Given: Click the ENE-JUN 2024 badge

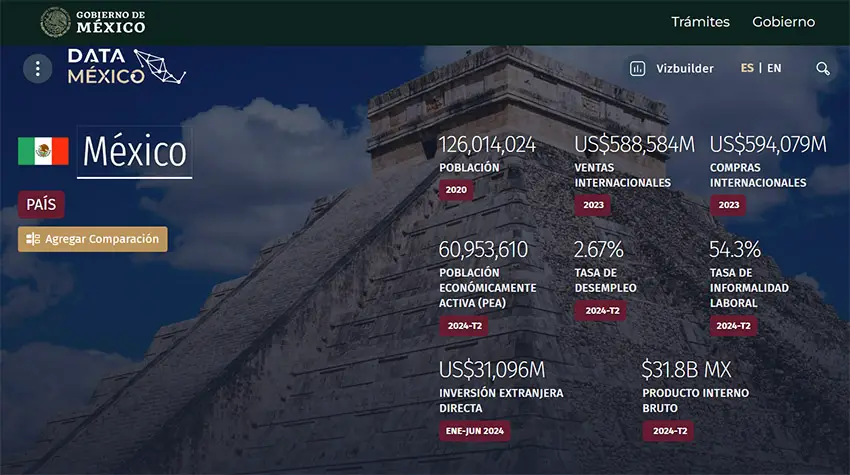Looking at the screenshot, I should click(x=474, y=431).
